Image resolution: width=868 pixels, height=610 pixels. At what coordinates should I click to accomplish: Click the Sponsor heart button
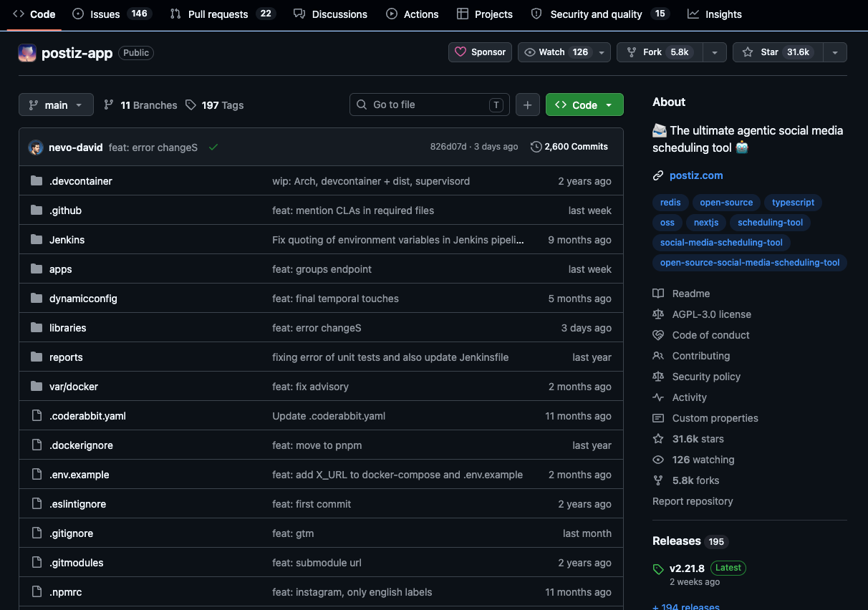tap(480, 52)
